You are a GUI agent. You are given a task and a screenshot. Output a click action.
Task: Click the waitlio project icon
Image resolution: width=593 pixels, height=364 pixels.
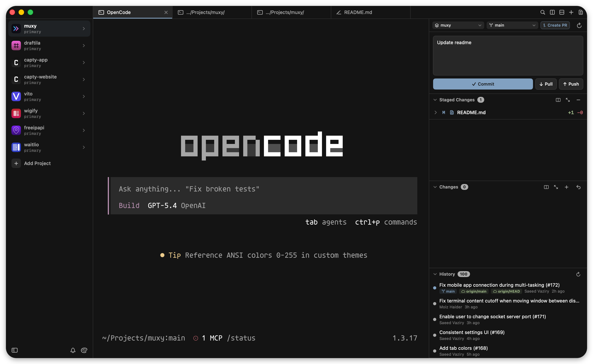tap(16, 147)
